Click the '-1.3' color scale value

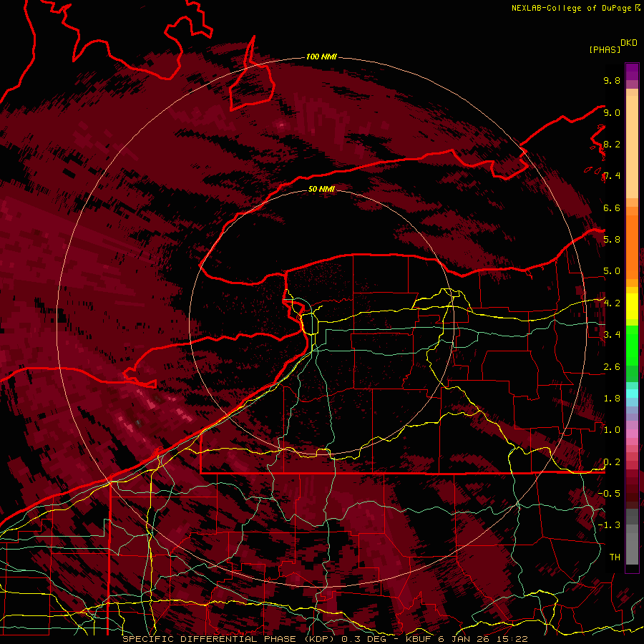tap(609, 525)
